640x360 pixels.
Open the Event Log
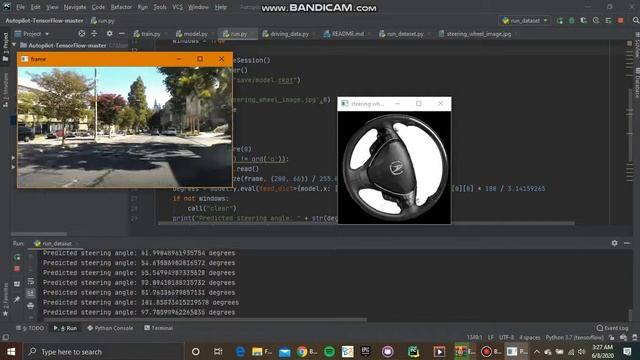[612, 328]
